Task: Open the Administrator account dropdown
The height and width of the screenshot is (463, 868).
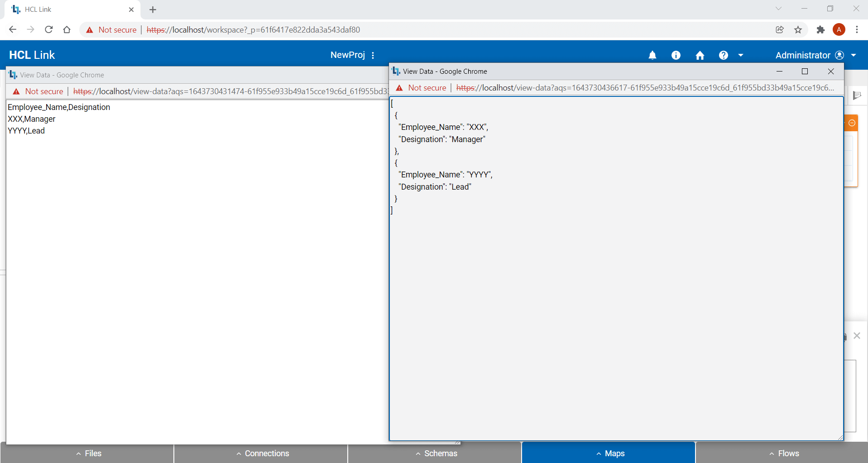Action: (853, 55)
